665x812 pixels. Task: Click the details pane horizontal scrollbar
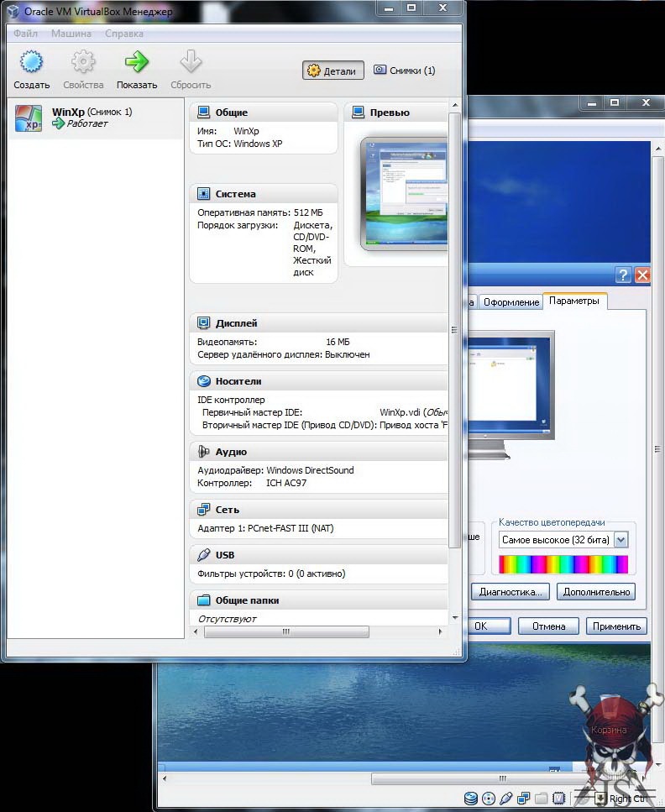click(x=286, y=631)
